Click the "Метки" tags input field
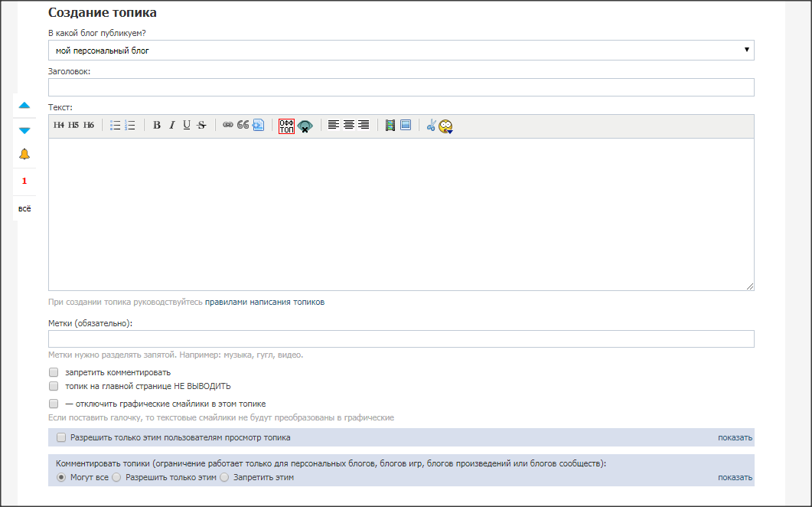Image resolution: width=812 pixels, height=507 pixels. coord(400,339)
